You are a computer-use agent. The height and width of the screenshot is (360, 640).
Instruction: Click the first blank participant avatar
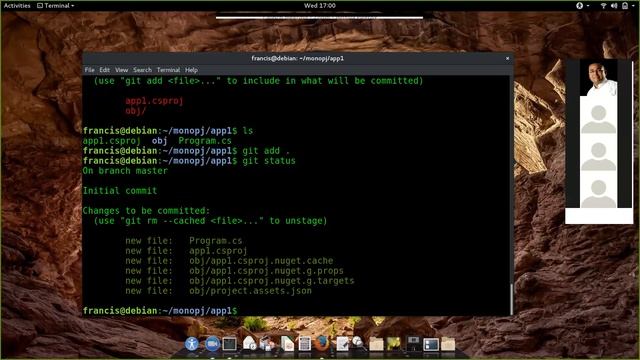598,119
